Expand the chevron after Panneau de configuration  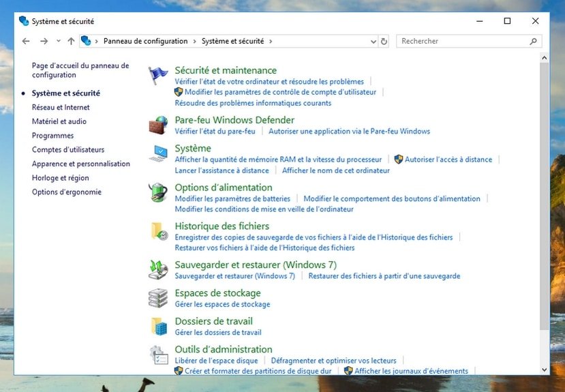tap(194, 42)
